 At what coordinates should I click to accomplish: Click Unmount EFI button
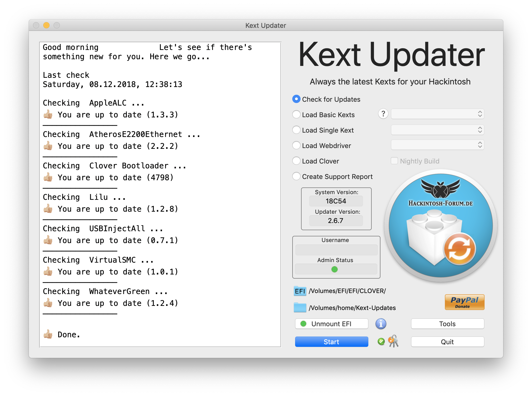point(331,324)
